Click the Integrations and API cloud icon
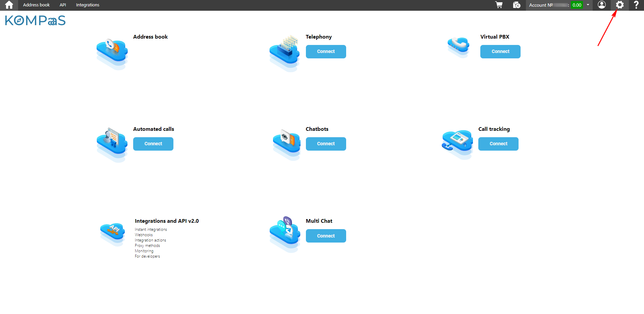This screenshot has height=314, width=644. (113, 234)
